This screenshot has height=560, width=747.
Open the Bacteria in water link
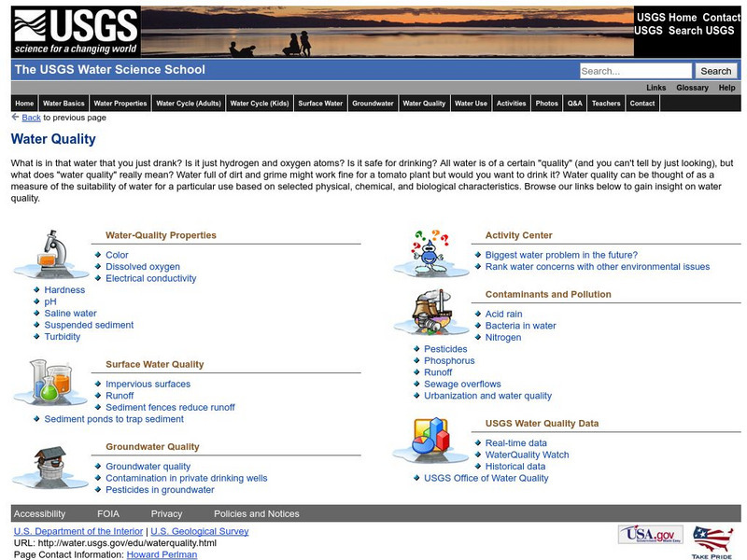(521, 326)
